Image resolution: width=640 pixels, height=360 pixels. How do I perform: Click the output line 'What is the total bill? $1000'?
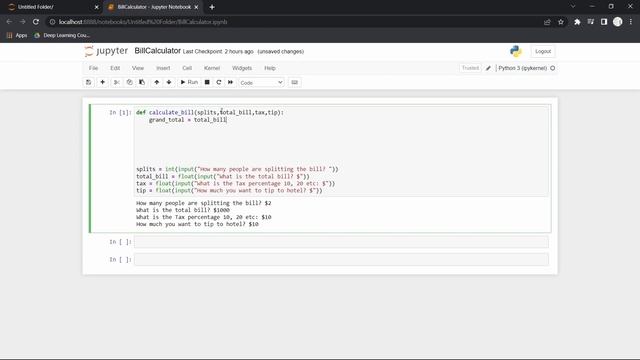pos(183,210)
